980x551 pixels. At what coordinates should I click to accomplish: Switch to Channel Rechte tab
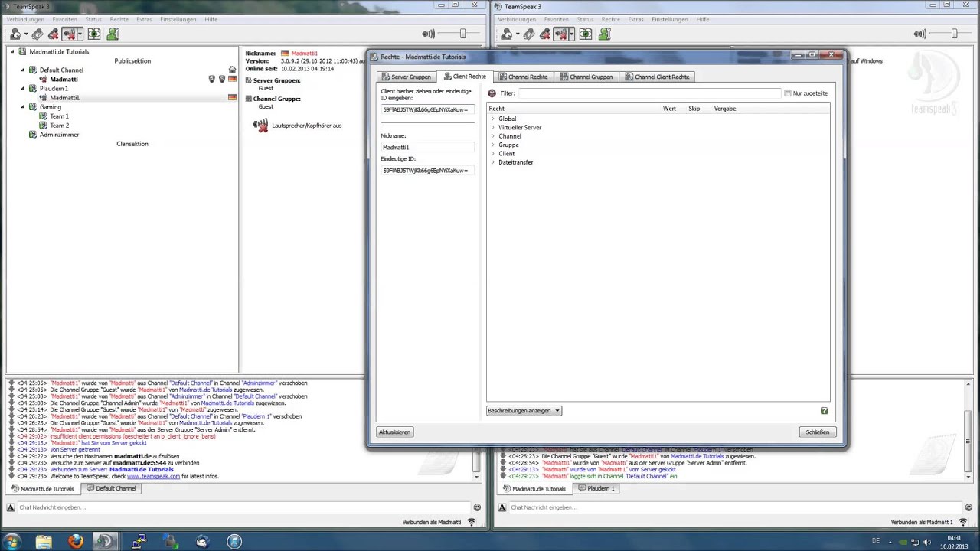click(x=523, y=77)
